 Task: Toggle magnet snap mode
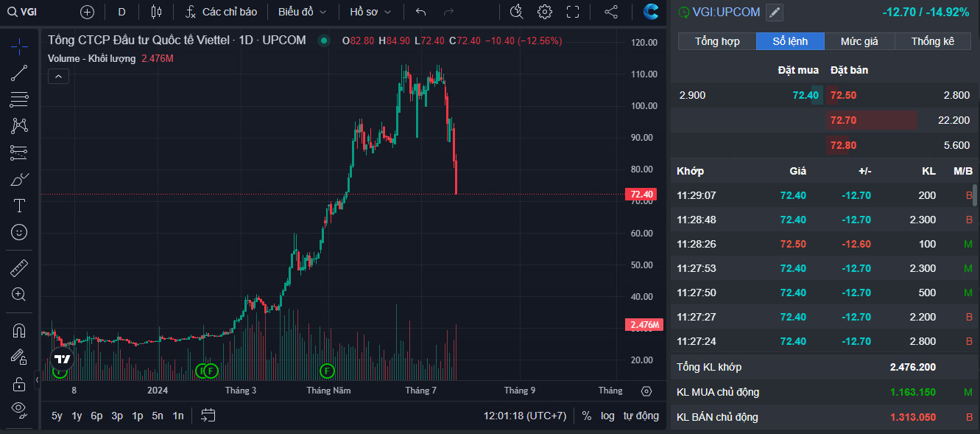coord(19,331)
